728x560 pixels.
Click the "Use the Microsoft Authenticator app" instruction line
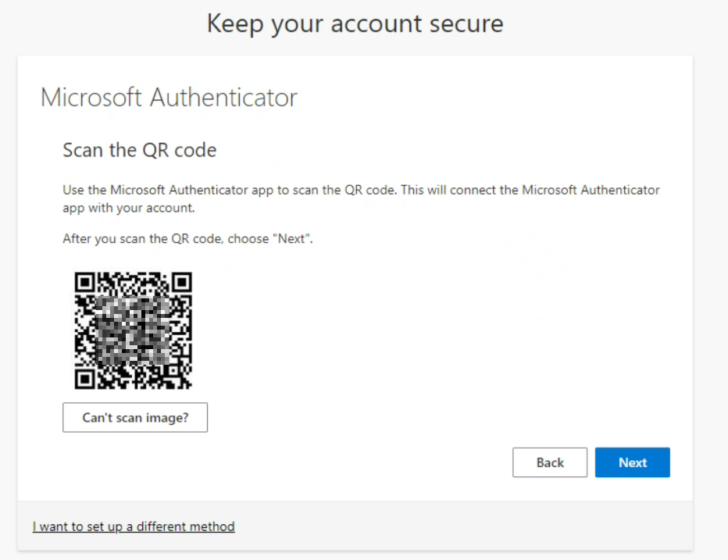coord(361,190)
